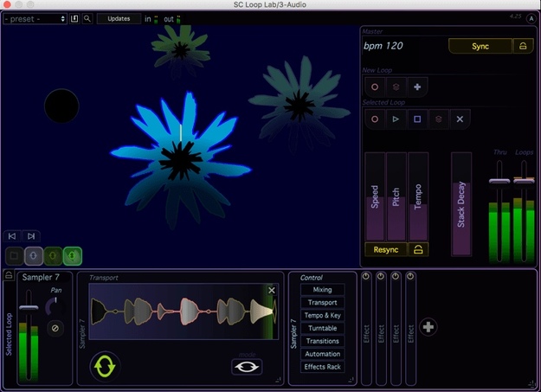This screenshot has width=541, height=392.
Task: Toggle the lock next to the Sync button
Action: (x=523, y=46)
